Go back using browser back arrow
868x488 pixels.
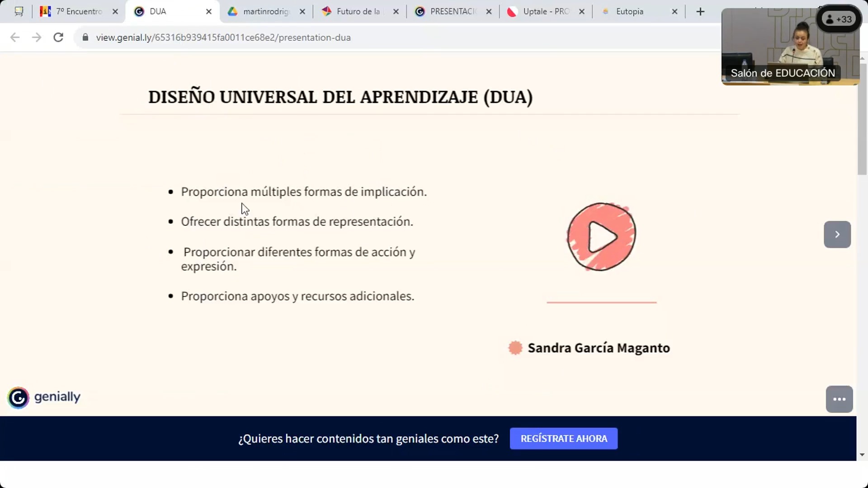click(15, 38)
